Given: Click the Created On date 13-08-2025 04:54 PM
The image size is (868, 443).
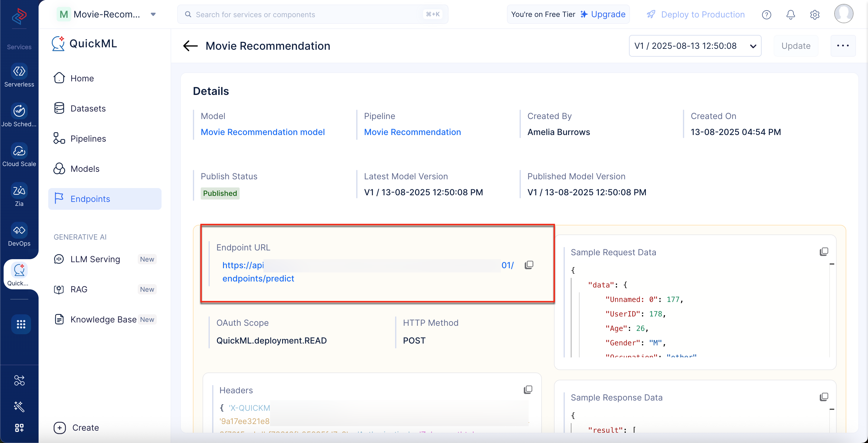Looking at the screenshot, I should 736,132.
